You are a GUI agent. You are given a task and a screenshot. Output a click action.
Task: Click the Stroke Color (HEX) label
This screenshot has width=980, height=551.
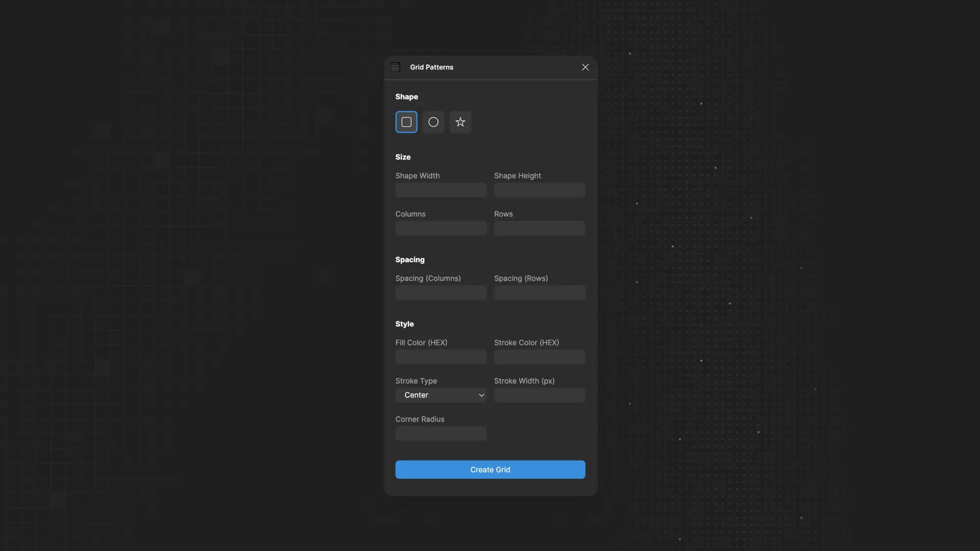[x=527, y=343]
